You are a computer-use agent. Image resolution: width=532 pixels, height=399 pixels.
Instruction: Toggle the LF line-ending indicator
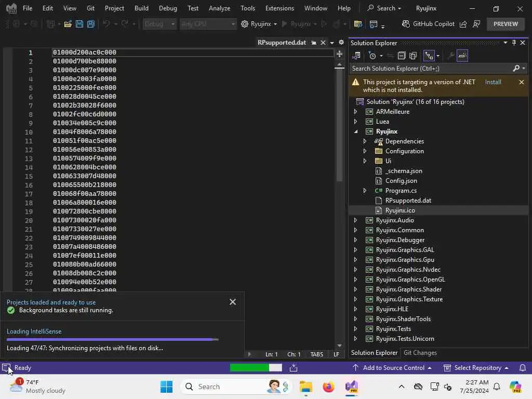point(336,354)
